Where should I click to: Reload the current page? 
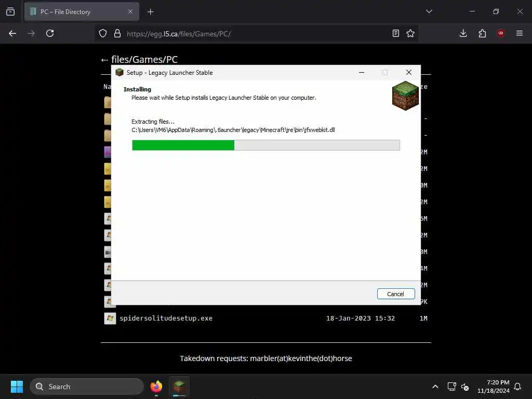coord(50,33)
